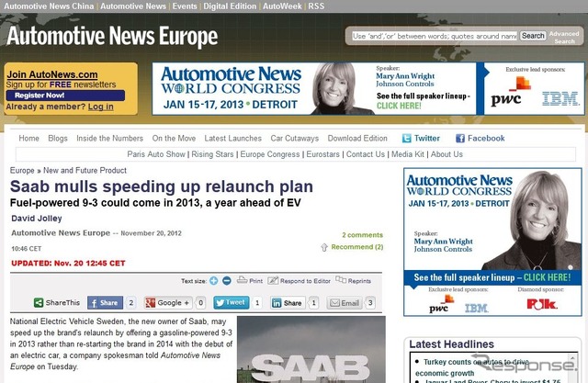Click the Saab mulls speeding up headline
This screenshot has height=383, width=588.
pos(162,186)
